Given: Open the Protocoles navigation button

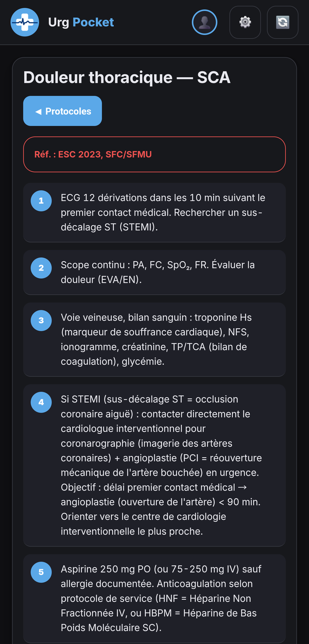Looking at the screenshot, I should click(62, 111).
